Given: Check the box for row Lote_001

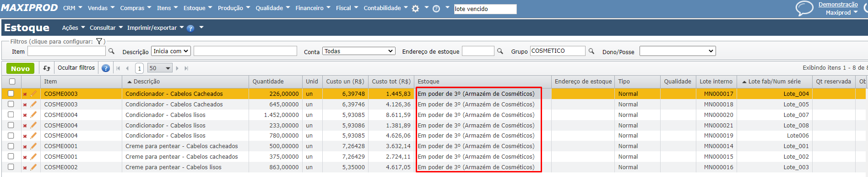Looking at the screenshot, I should [x=11, y=146].
